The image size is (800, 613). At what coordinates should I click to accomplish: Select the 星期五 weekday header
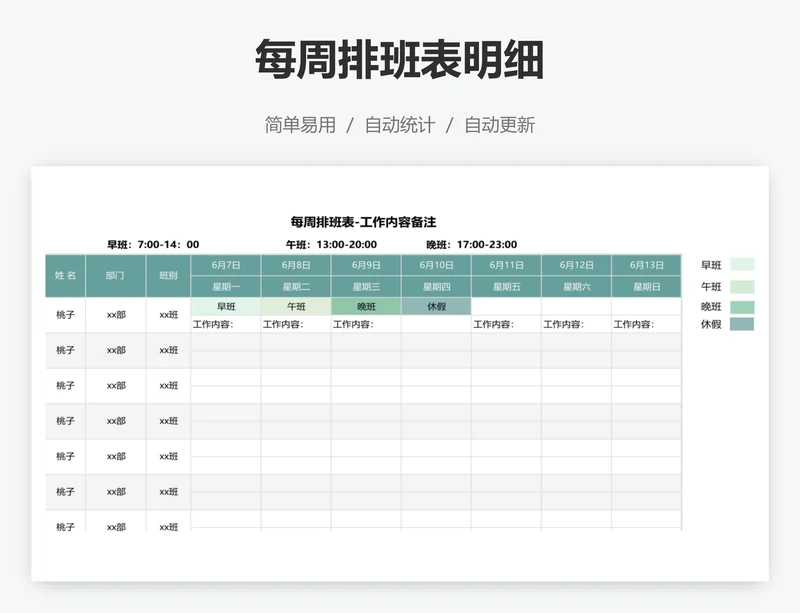tap(503, 284)
